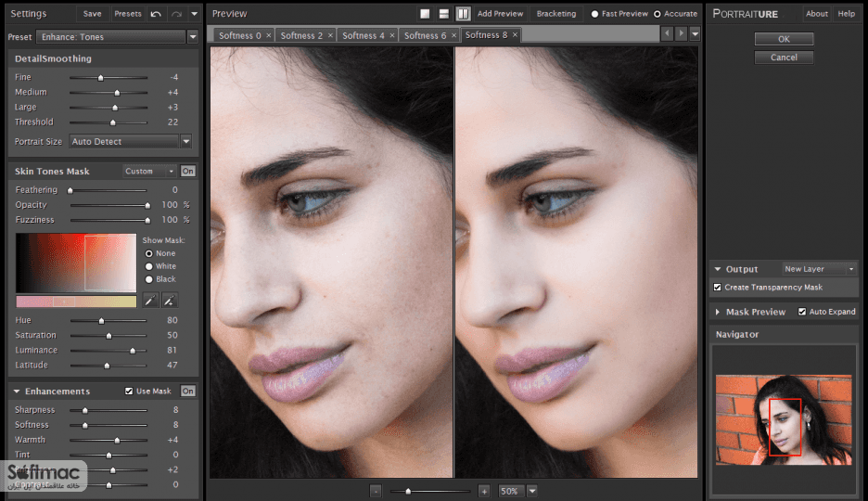Pick the skin tone eyedropper tool
Viewport: 868px width, 501px height.
point(150,301)
